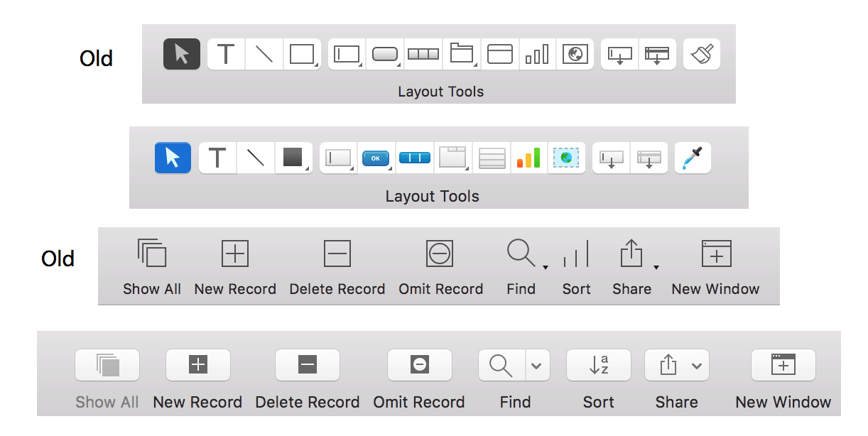Select the Chart tool in the new Layout Tools
The image size is (868, 436).
click(528, 158)
